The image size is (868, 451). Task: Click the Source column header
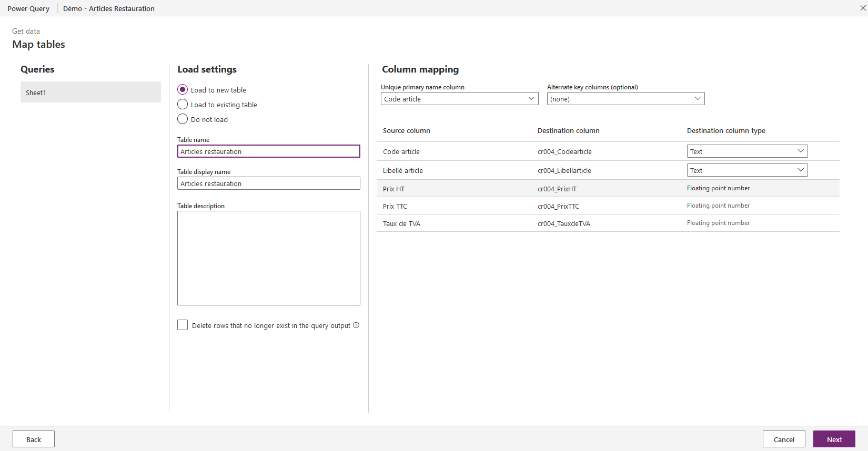[407, 131]
